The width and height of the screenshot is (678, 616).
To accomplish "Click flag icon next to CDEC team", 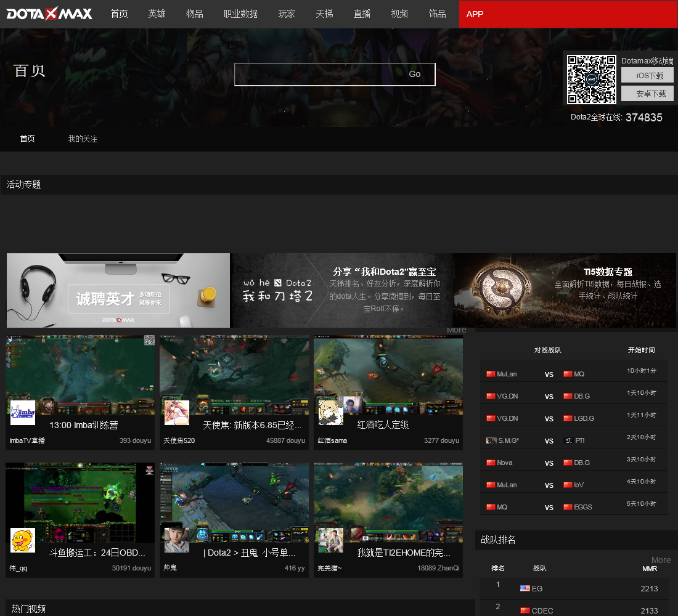I will (x=525, y=610).
